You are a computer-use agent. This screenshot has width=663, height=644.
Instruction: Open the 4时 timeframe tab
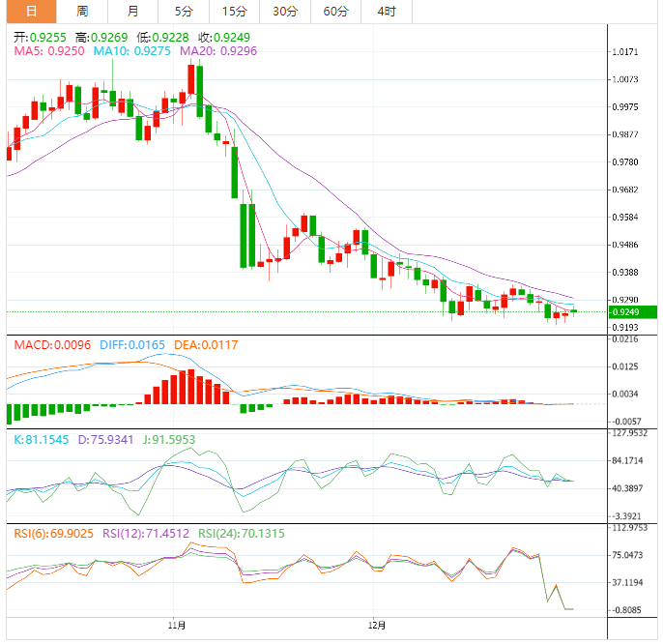pyautogui.click(x=387, y=12)
